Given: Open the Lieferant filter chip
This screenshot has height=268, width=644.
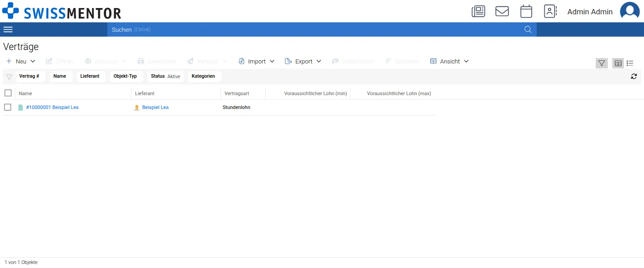Looking at the screenshot, I should (x=91, y=76).
